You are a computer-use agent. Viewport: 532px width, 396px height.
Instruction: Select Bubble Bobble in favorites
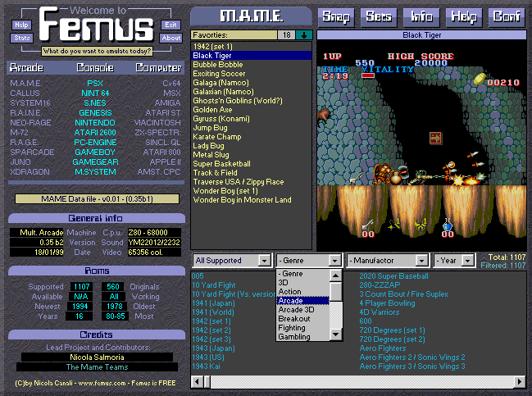point(251,65)
